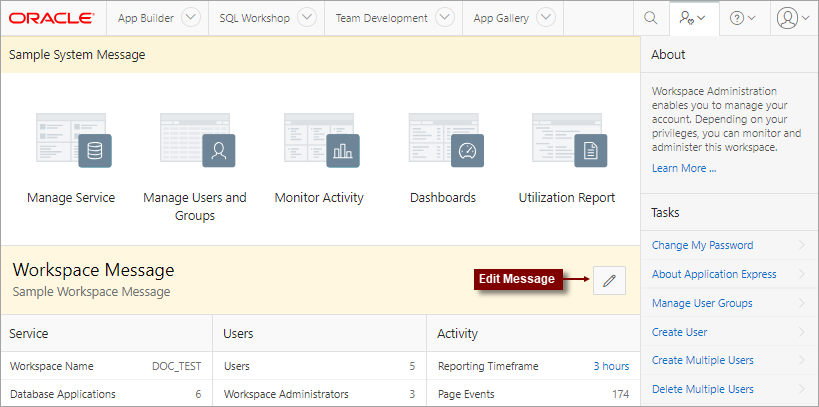Open the Dashboards icon
The width and height of the screenshot is (819, 407).
click(x=446, y=140)
